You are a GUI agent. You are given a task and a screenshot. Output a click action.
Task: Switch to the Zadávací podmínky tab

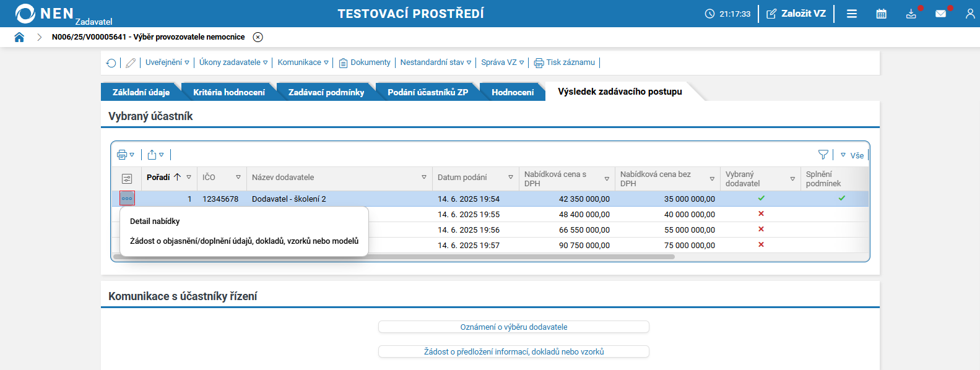[326, 92]
